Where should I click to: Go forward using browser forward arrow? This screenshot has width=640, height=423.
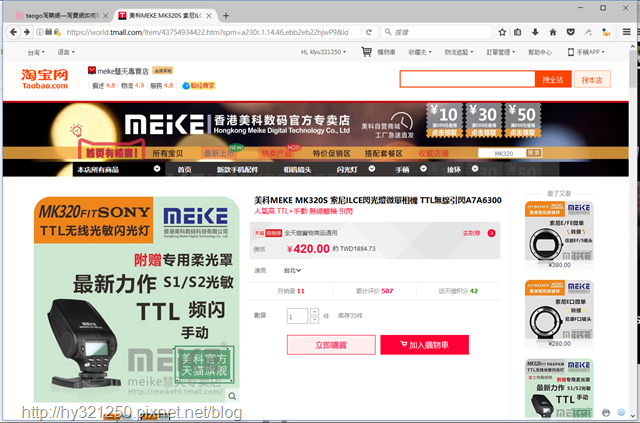click(x=27, y=32)
